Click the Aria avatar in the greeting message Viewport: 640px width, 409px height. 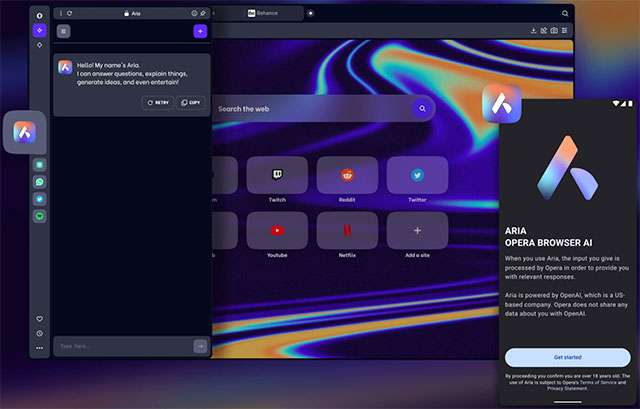(65, 67)
